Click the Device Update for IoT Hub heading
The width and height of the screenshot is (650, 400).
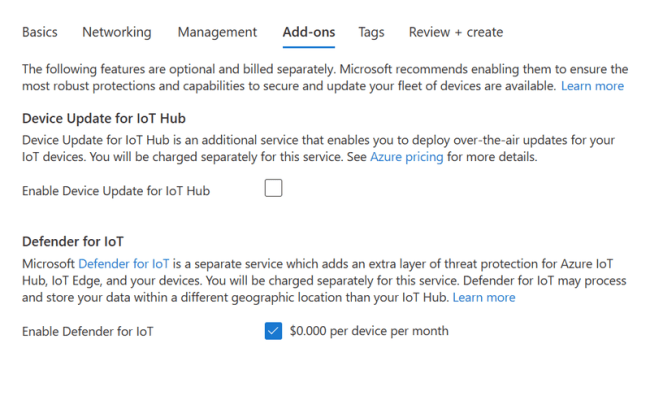point(104,119)
